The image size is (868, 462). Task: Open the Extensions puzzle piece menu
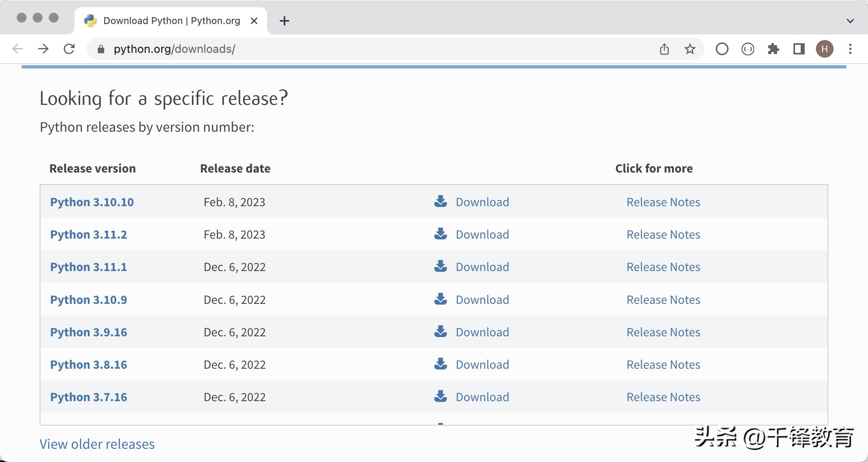click(x=773, y=49)
